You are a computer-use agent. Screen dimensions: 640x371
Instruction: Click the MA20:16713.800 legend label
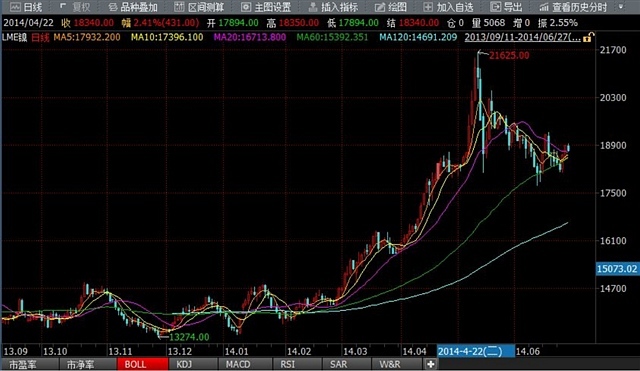pos(250,38)
